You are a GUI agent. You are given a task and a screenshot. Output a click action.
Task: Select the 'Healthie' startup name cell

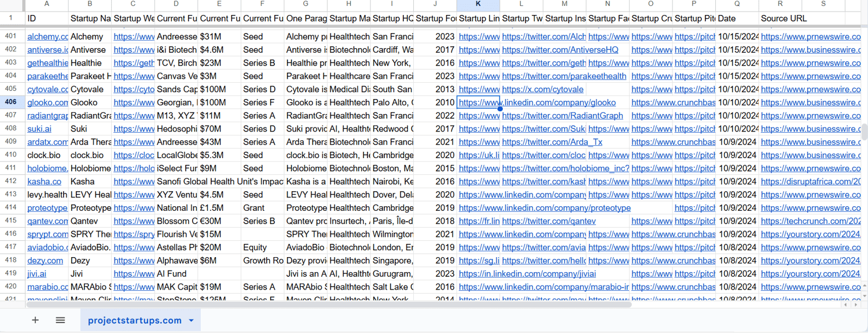pyautogui.click(x=90, y=63)
